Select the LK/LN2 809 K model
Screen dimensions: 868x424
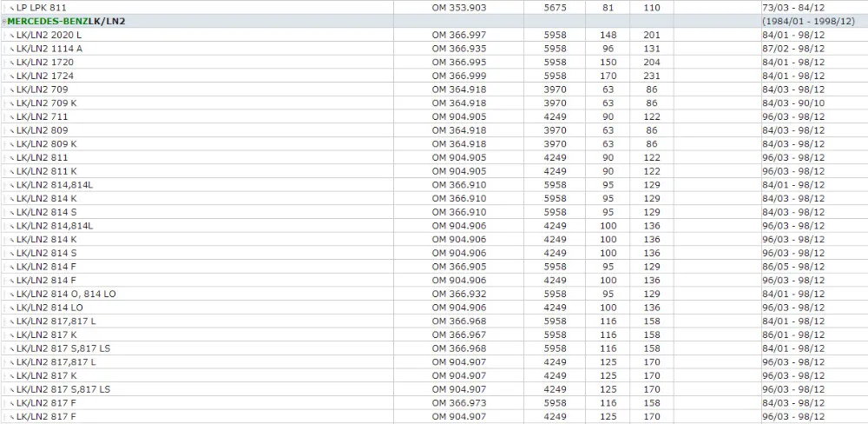[x=47, y=144]
